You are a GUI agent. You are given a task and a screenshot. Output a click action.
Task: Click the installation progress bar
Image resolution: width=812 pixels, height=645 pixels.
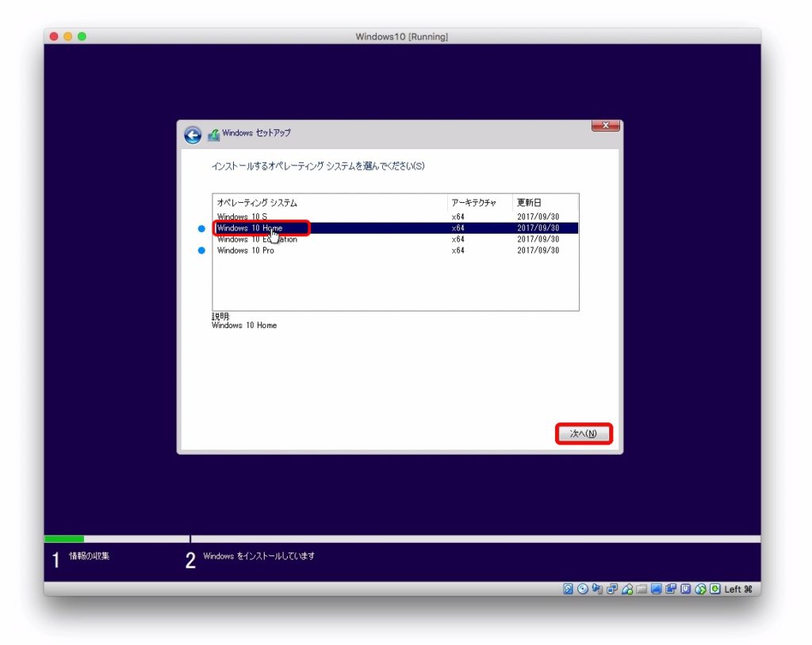[402, 539]
